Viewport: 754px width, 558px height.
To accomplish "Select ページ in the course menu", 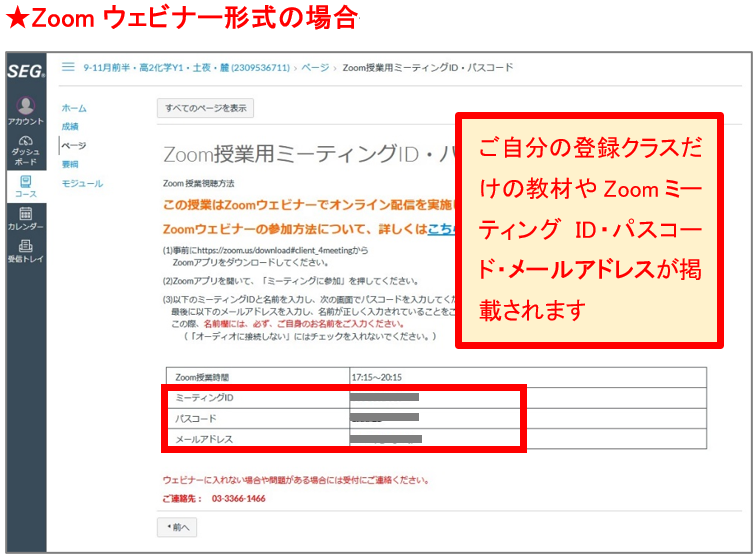I will click(73, 146).
